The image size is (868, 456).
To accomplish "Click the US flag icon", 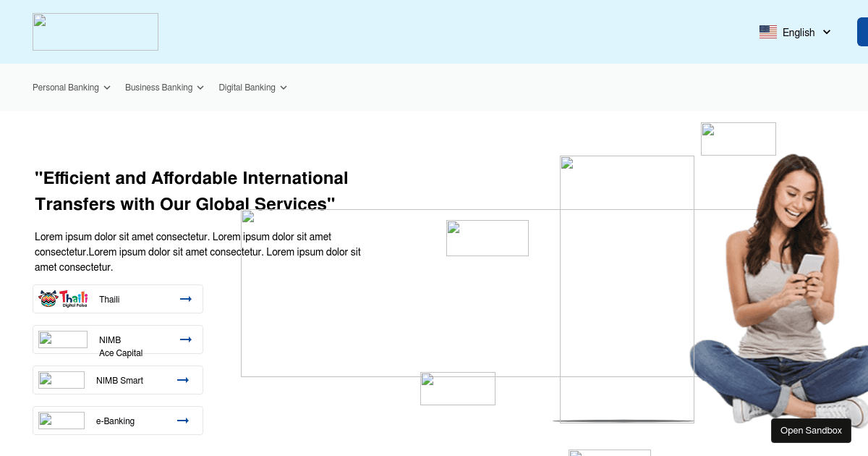I will (767, 32).
